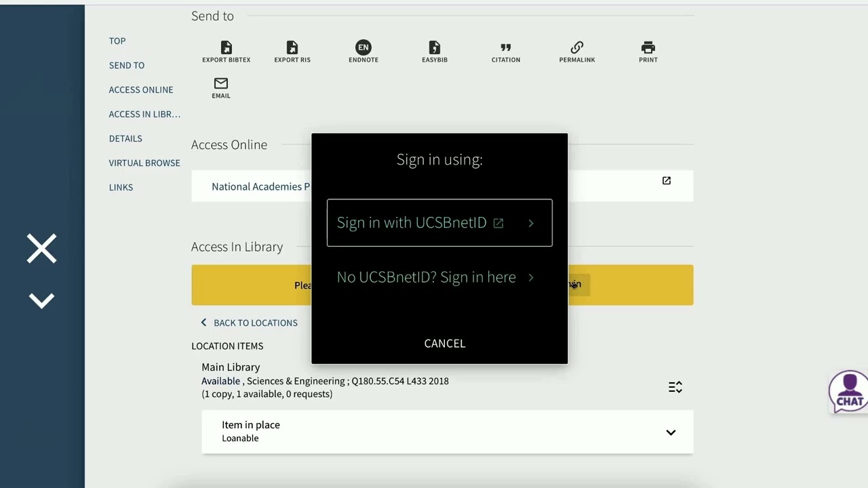Send record to EndNote

point(363,52)
